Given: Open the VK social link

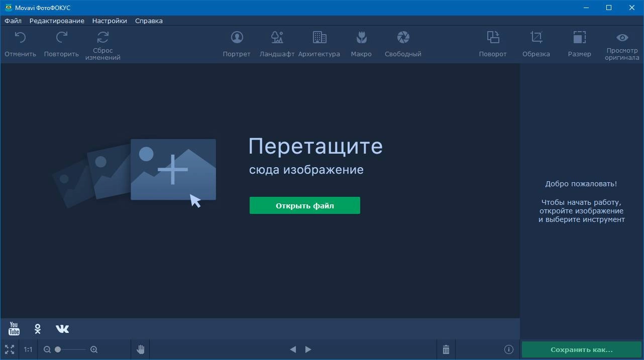Looking at the screenshot, I should coord(62,329).
